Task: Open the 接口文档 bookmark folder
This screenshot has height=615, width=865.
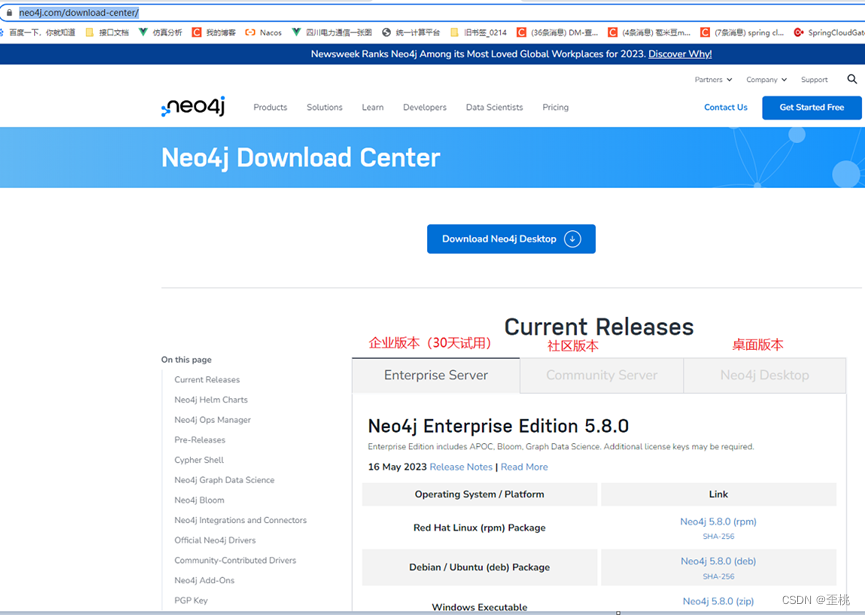Action: coord(108,33)
